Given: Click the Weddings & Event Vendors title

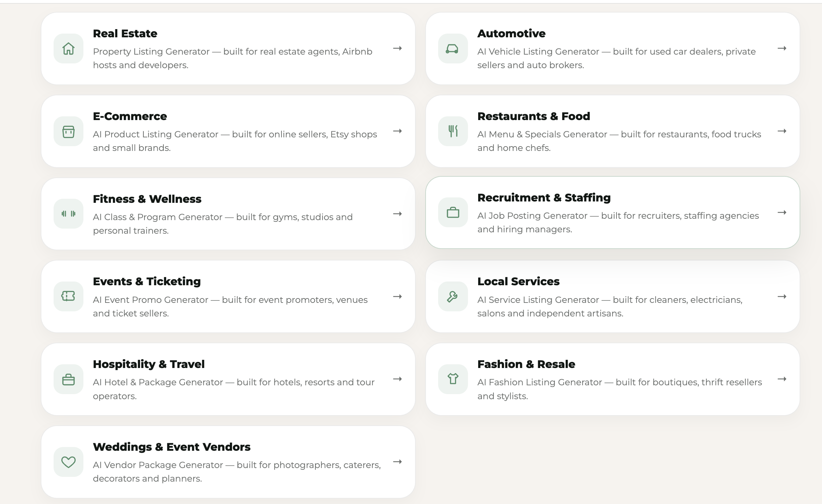Looking at the screenshot, I should point(172,447).
